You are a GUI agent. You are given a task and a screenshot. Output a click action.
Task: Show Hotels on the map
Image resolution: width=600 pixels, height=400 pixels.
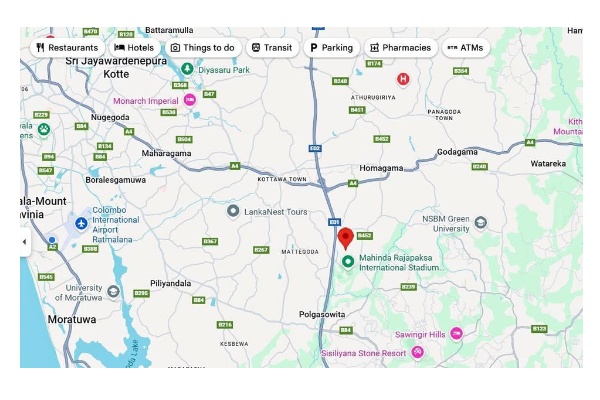coord(134,48)
